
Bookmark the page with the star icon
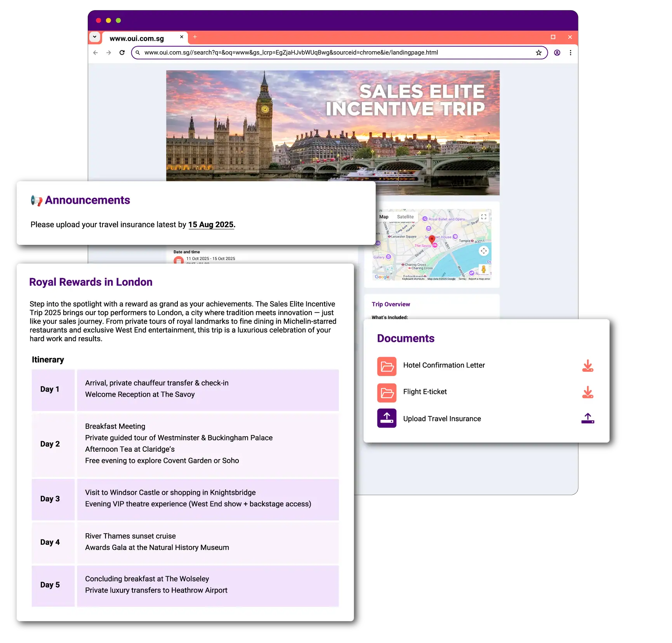click(x=538, y=53)
